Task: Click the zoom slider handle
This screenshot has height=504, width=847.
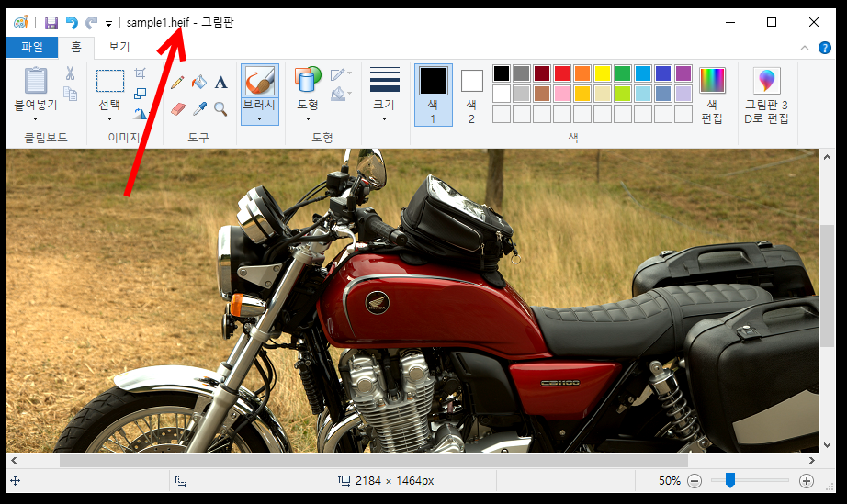Action: pyautogui.click(x=729, y=480)
